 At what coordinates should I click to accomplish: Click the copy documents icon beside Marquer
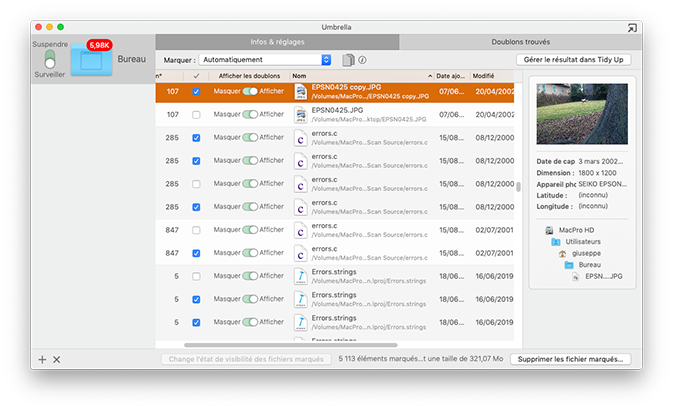coord(348,60)
